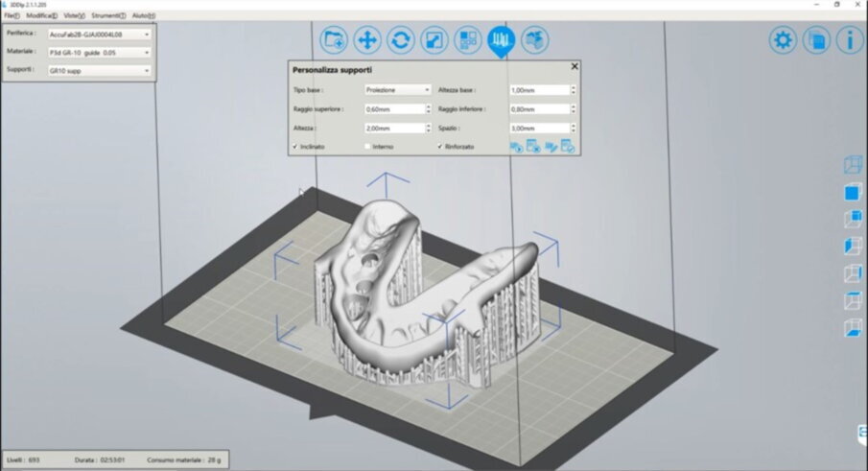Image resolution: width=868 pixels, height=471 pixels.
Task: Switch to the solid front view cube
Action: [x=852, y=192]
